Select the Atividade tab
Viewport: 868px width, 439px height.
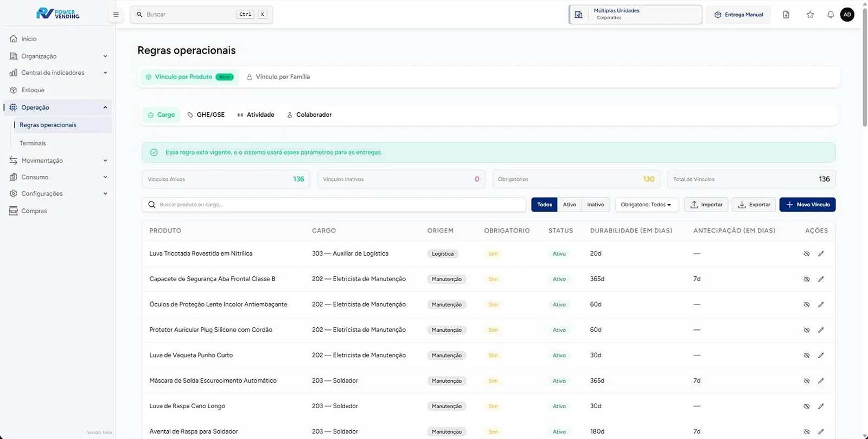point(256,115)
